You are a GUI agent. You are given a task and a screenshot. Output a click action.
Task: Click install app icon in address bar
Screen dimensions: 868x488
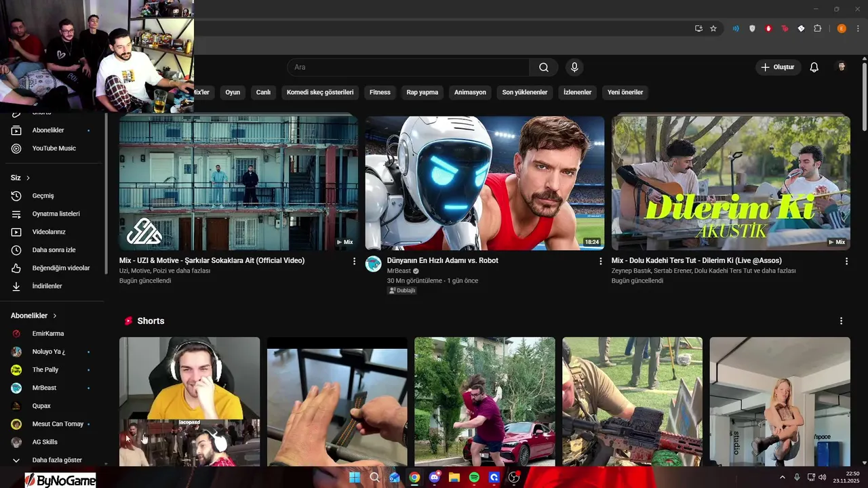698,28
